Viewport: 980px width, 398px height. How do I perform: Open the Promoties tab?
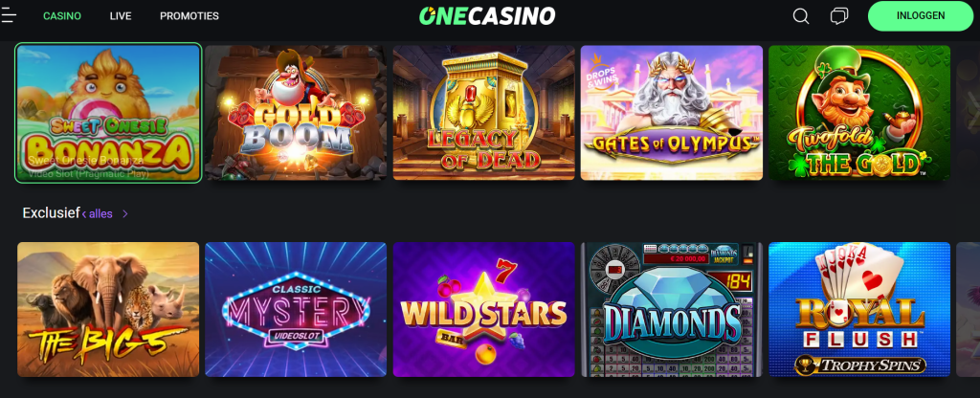coord(189,16)
